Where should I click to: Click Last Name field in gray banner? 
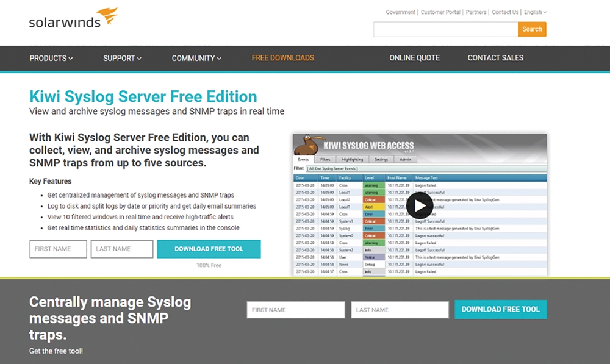[400, 310]
